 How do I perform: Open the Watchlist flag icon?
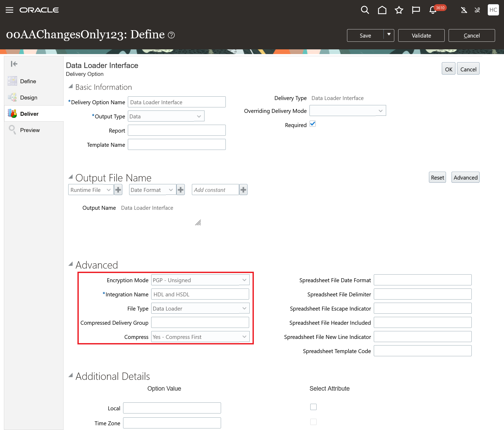(x=416, y=10)
